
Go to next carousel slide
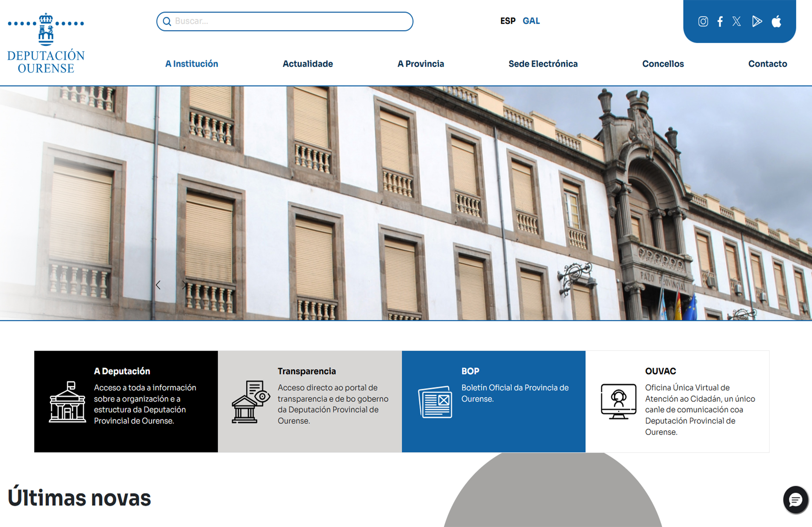click(x=184, y=285)
